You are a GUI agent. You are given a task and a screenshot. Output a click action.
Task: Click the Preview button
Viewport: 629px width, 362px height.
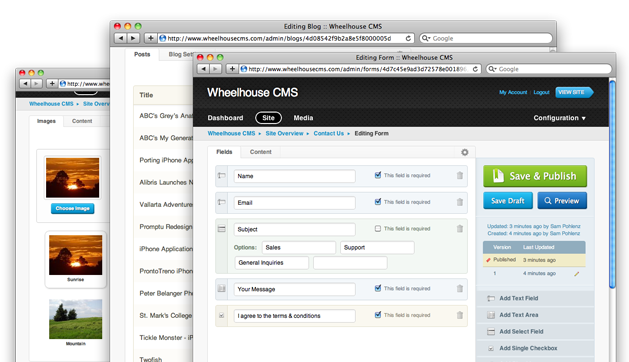[x=562, y=201]
